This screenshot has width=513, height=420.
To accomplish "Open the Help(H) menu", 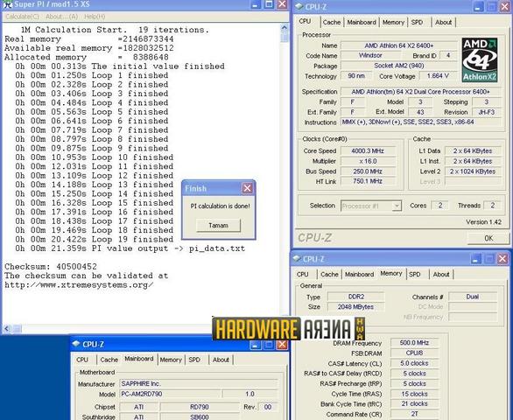I will pyautogui.click(x=95, y=17).
